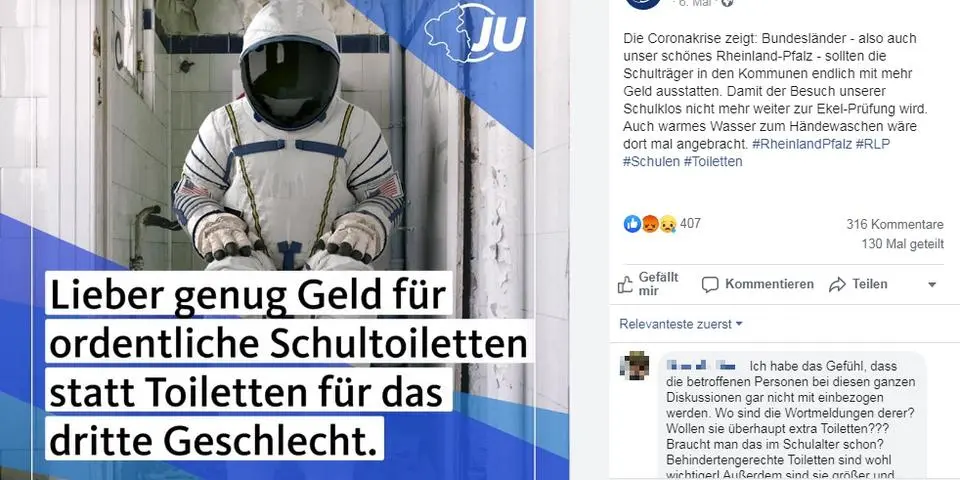Open the #RheinlandPfalz hashtag link
The width and height of the screenshot is (960, 480).
[801, 145]
